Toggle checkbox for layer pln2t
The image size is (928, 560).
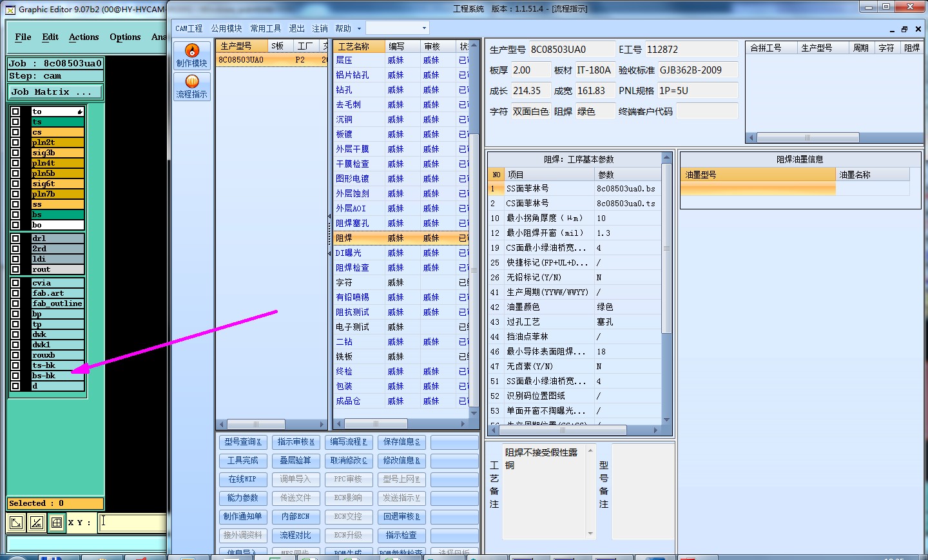click(15, 142)
